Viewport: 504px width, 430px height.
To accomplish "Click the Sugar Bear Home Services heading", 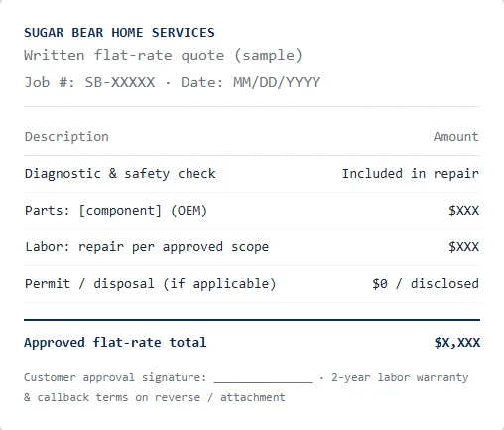I will (x=119, y=33).
